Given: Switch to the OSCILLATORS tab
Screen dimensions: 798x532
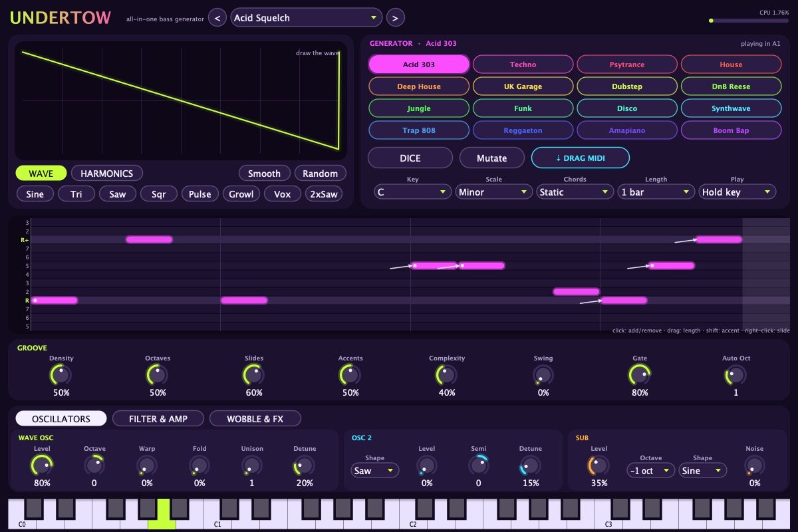Looking at the screenshot, I should pyautogui.click(x=61, y=419).
